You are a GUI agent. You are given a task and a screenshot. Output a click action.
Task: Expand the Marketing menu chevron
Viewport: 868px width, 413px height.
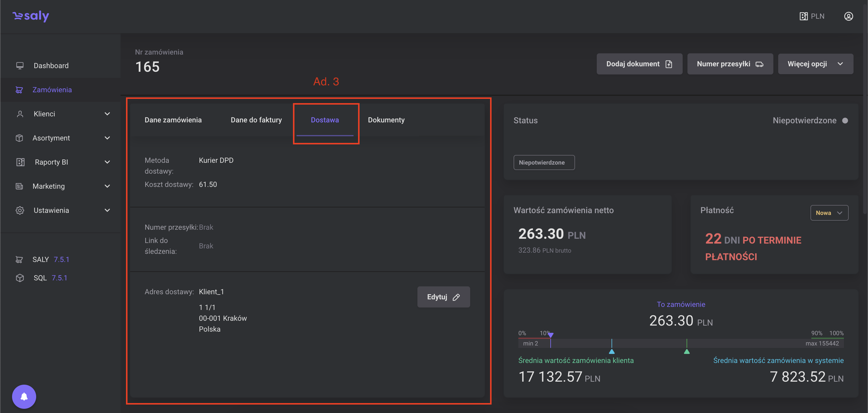click(x=107, y=186)
